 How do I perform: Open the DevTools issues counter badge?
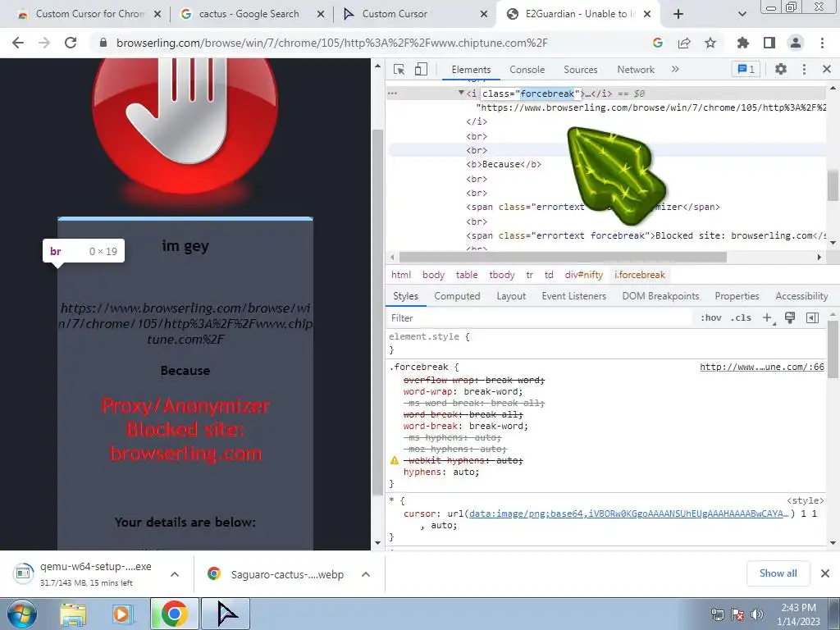746,69
